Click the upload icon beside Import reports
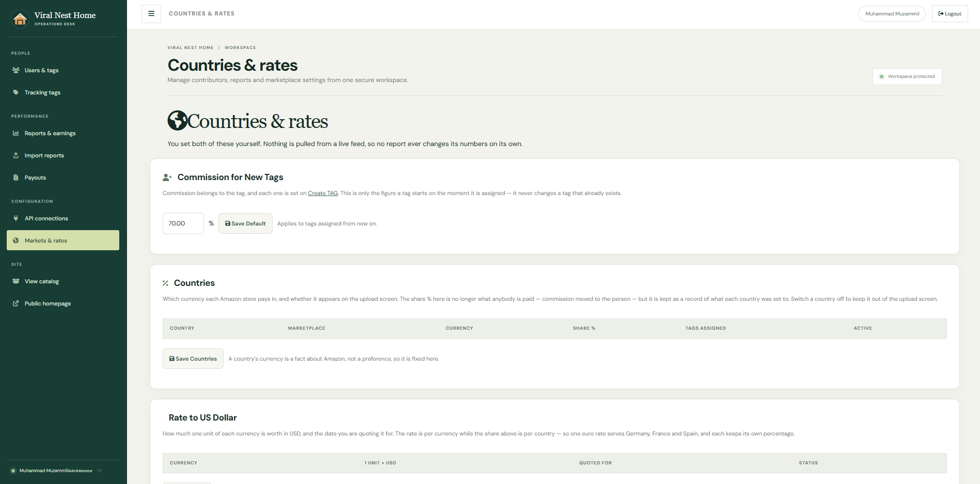This screenshot has width=980, height=484. (x=16, y=155)
